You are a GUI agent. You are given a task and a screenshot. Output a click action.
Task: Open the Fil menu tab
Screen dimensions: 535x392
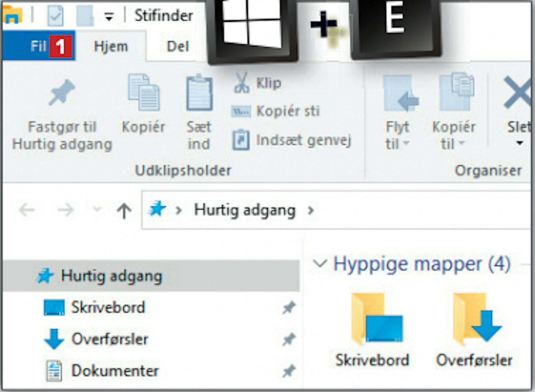[39, 46]
